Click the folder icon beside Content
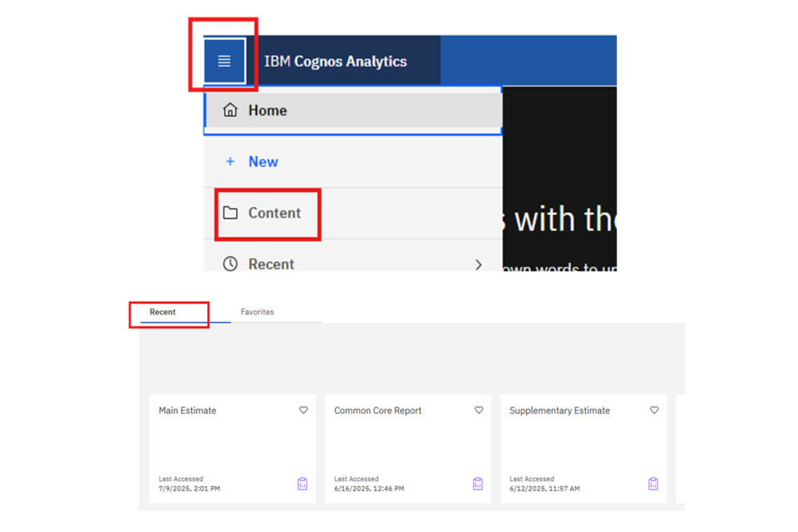 (230, 213)
